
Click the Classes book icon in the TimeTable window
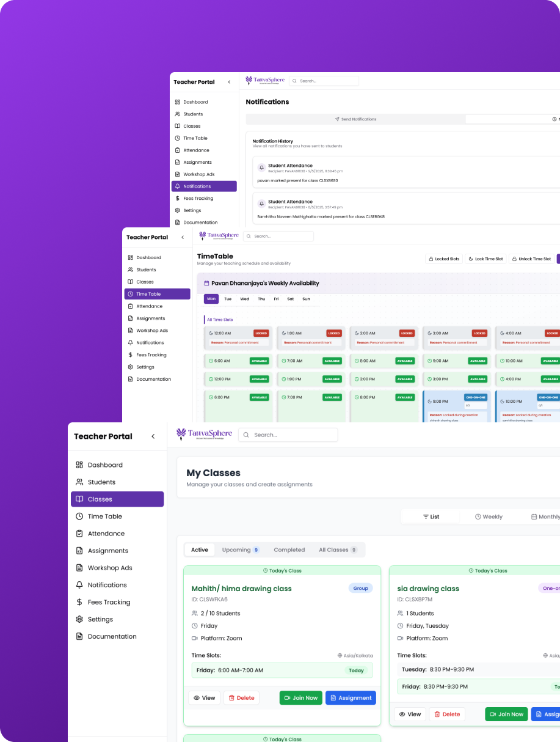[131, 282]
